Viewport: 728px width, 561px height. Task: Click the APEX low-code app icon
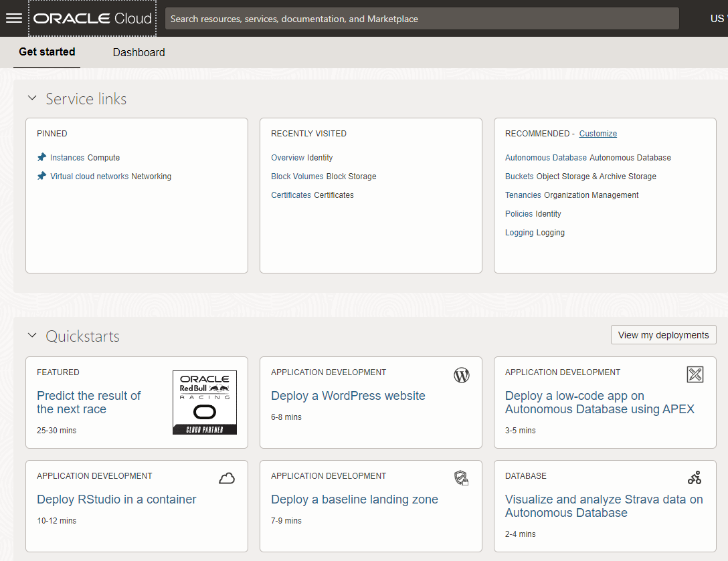pos(695,374)
